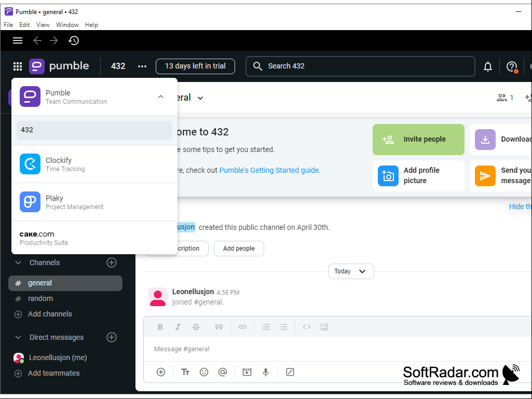Viewport: 532px width, 399px height.
Task: Open Leonellusjon (me) direct message
Action: (51, 357)
